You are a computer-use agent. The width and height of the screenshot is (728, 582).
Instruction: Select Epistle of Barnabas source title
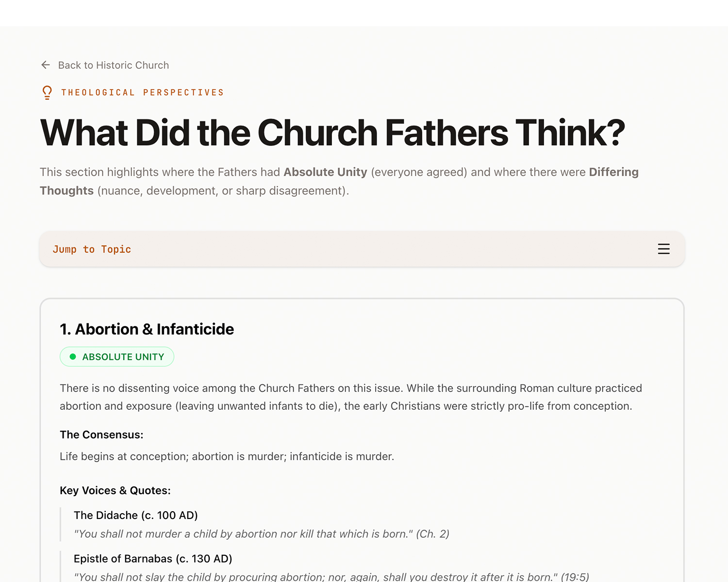153,559
